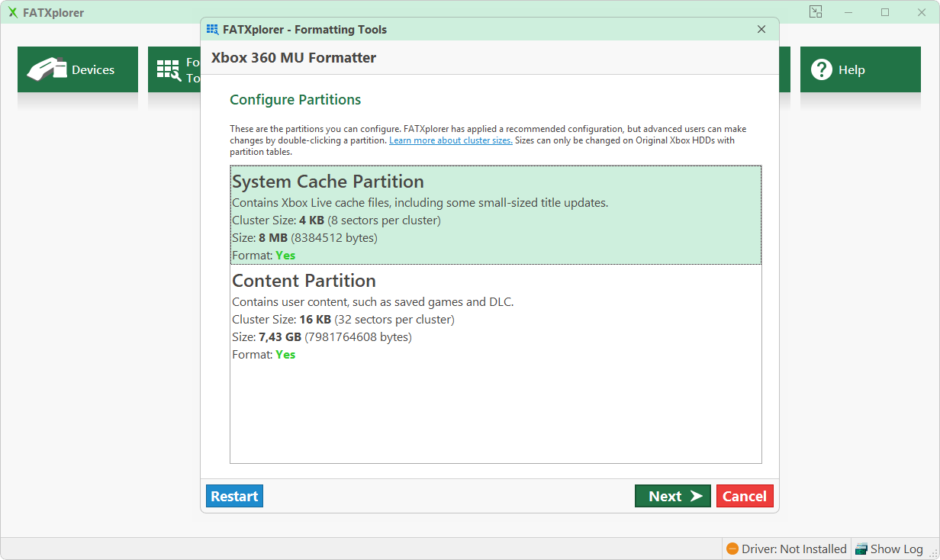Click the Next button
The height and width of the screenshot is (560, 940).
pyautogui.click(x=673, y=496)
